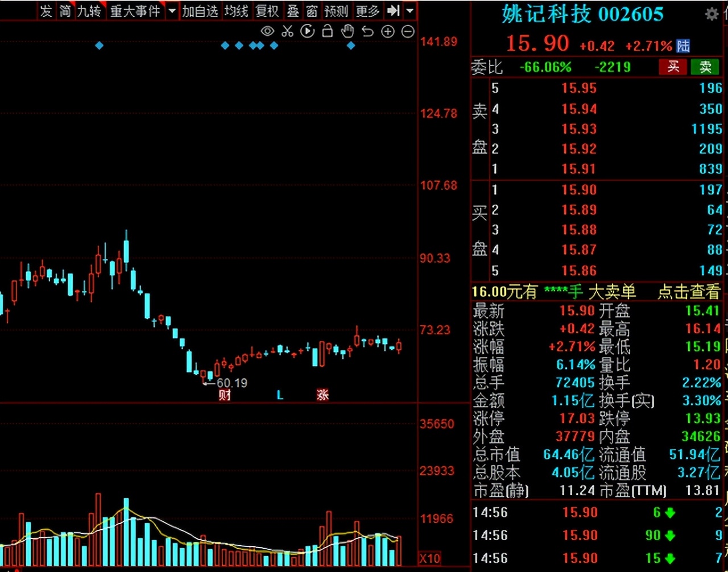Toggle the 九转 indicator
Screen dimensions: 728x572
point(89,11)
